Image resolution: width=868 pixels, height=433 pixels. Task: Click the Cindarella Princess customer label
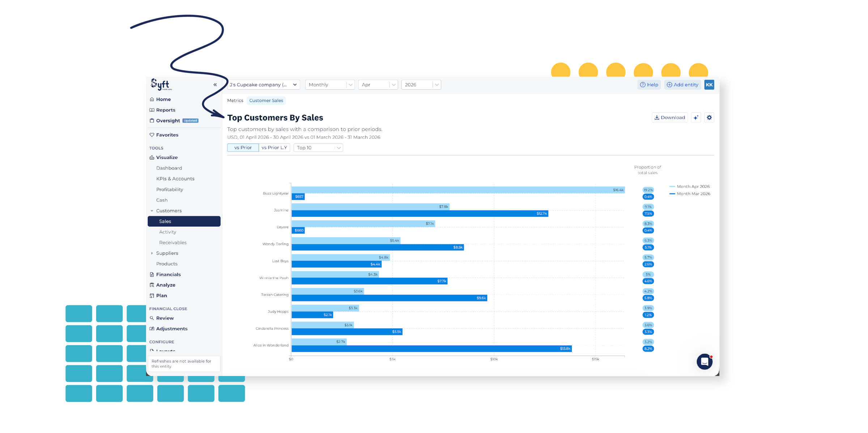[272, 328]
